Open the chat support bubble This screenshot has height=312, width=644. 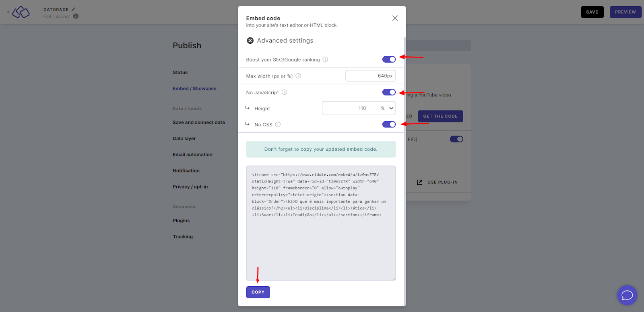[627, 295]
